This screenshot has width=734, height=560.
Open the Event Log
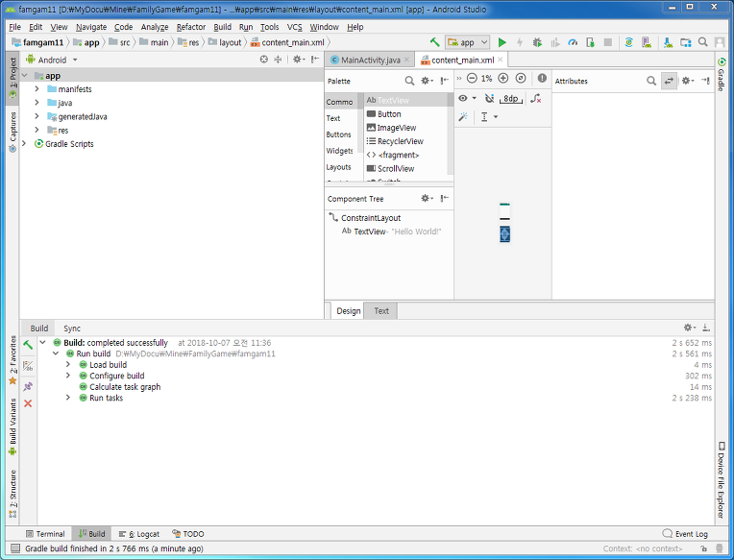685,534
